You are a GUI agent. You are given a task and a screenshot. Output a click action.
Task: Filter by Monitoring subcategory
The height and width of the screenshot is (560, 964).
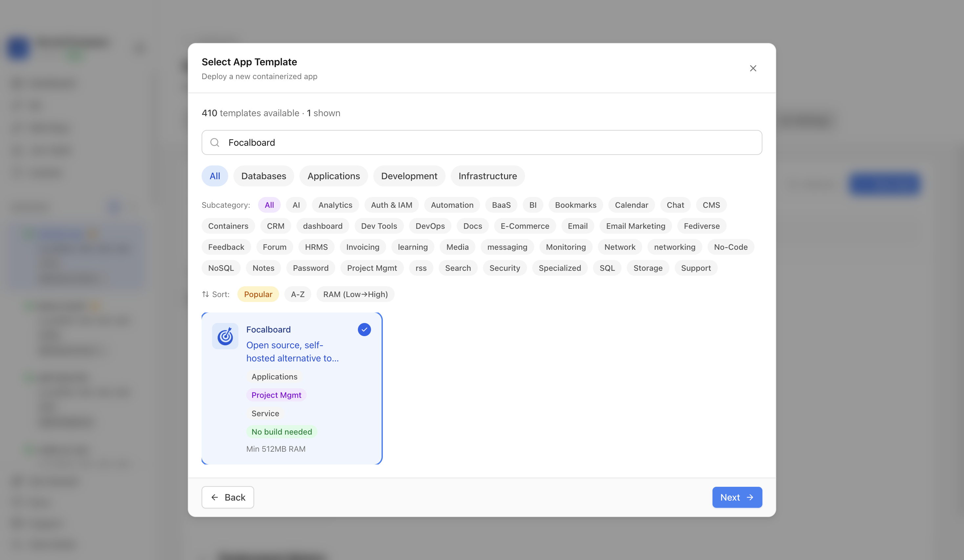point(565,247)
